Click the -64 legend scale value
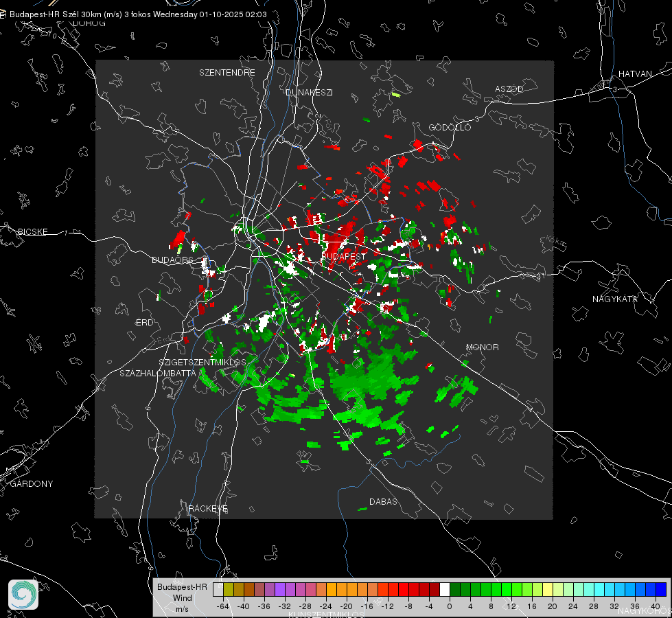The width and height of the screenshot is (672, 618). click(x=223, y=606)
